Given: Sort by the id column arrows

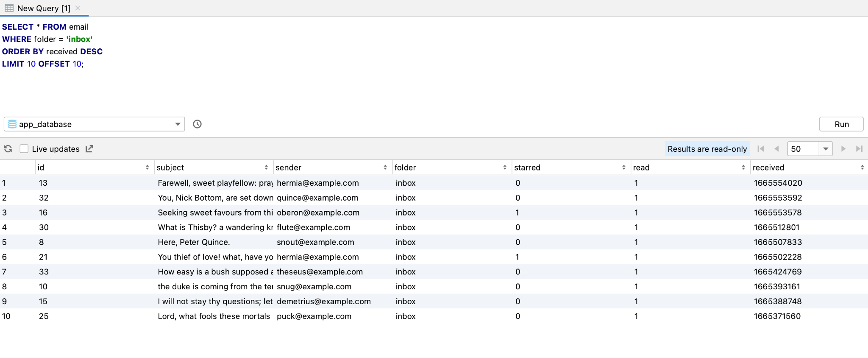Looking at the screenshot, I should pyautogui.click(x=147, y=168).
